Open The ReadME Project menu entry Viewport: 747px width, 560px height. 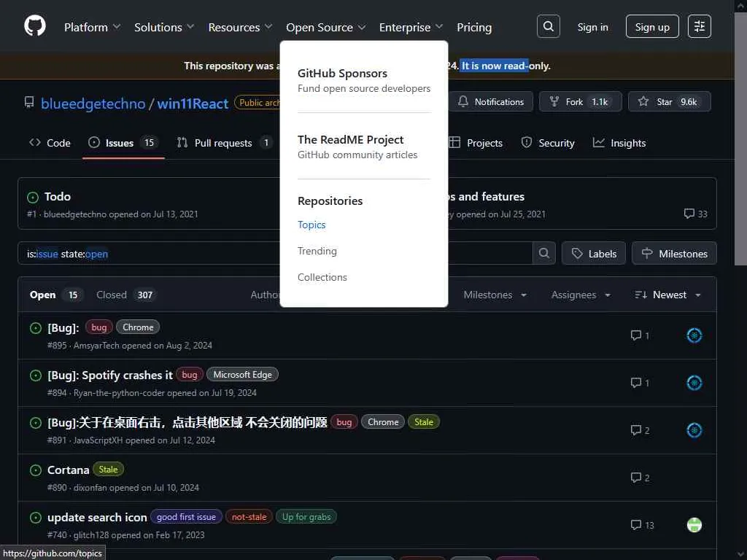tap(357, 147)
